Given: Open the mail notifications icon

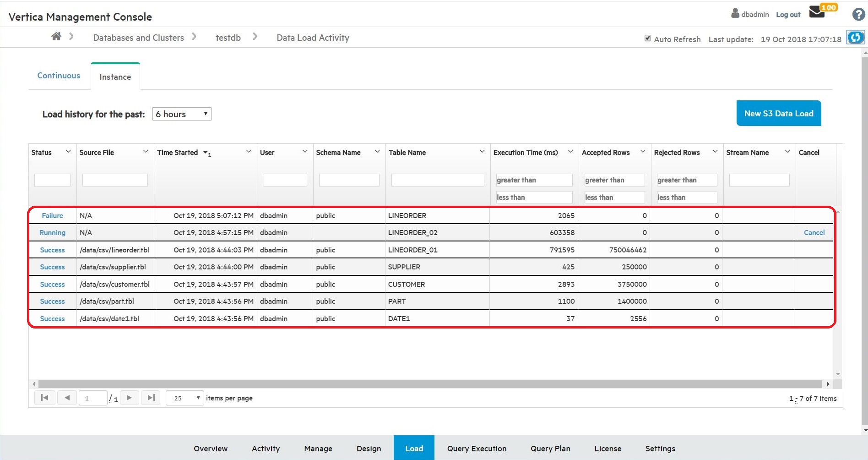Looking at the screenshot, I should click(x=817, y=12).
